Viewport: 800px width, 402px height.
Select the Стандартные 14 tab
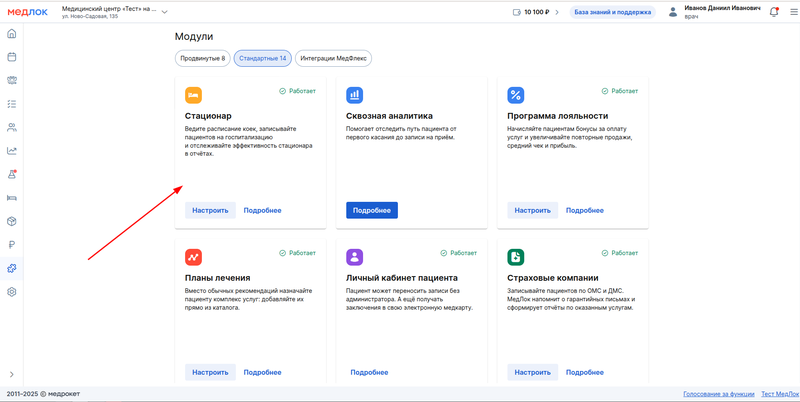pyautogui.click(x=262, y=58)
